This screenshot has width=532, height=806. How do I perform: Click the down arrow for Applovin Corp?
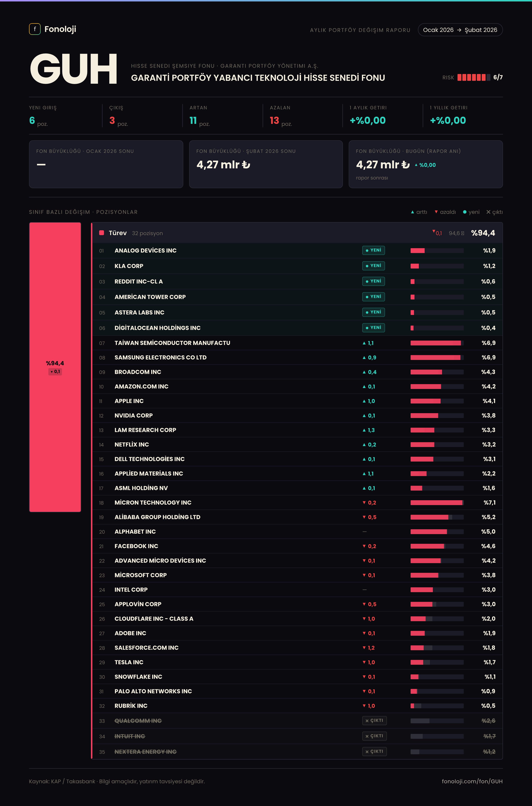(364, 604)
